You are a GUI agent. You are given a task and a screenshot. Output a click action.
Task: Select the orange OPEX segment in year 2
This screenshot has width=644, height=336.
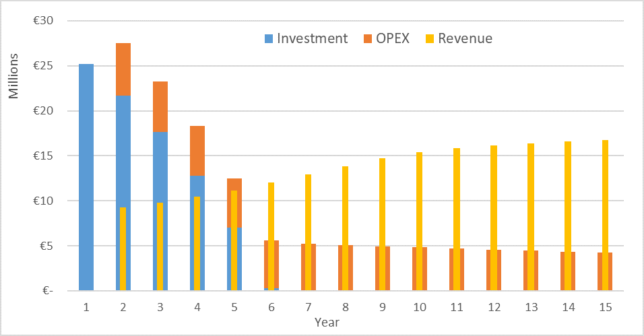point(123,69)
